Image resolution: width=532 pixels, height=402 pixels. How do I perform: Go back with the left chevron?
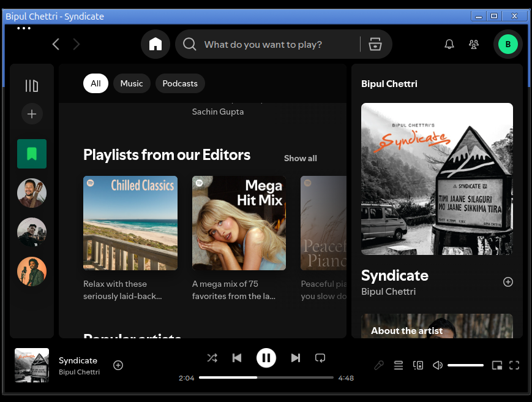[x=56, y=44]
